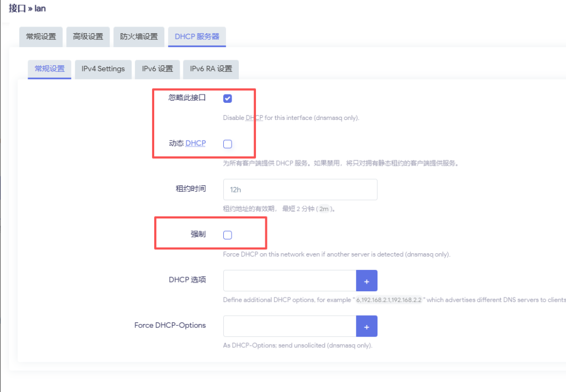
Task: Click the plus icon next to Force DHCP-Options
Action: coord(366,326)
